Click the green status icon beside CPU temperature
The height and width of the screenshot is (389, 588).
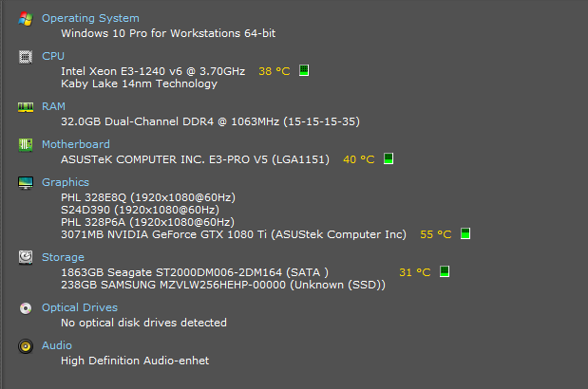304,70
